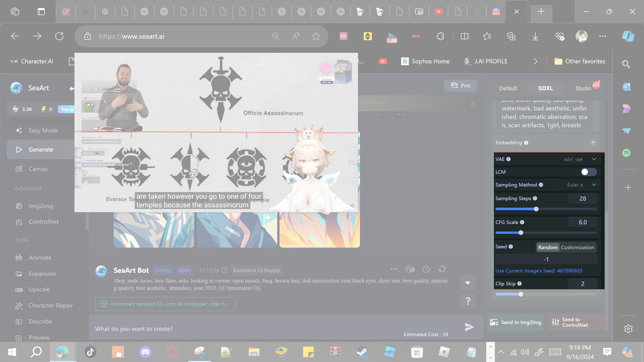Adjust the Sampling Steps slider
The image size is (644, 362).
(536, 209)
